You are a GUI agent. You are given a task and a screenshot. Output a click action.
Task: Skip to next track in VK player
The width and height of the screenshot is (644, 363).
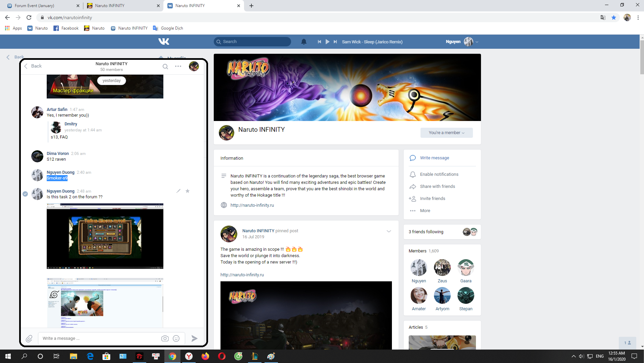[x=335, y=42]
